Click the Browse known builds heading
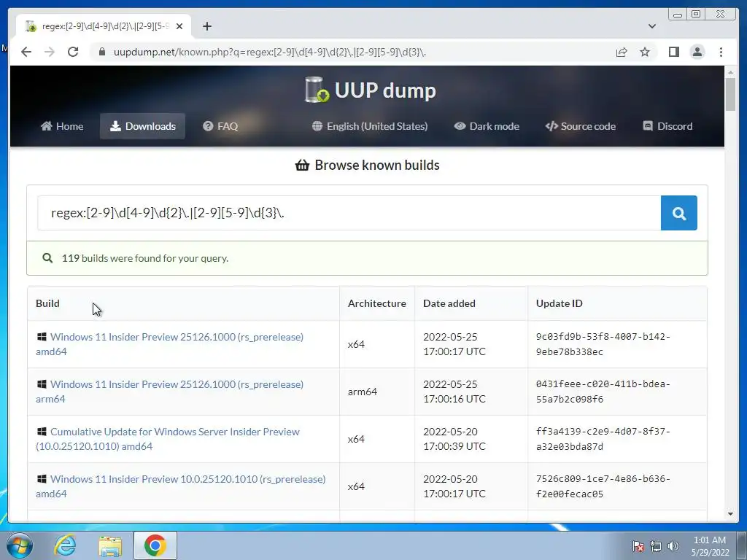 [368, 166]
